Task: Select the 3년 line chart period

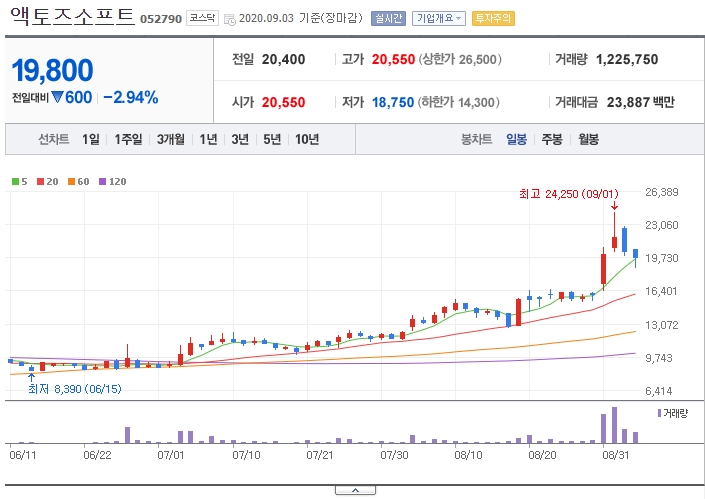Action: coord(240,139)
